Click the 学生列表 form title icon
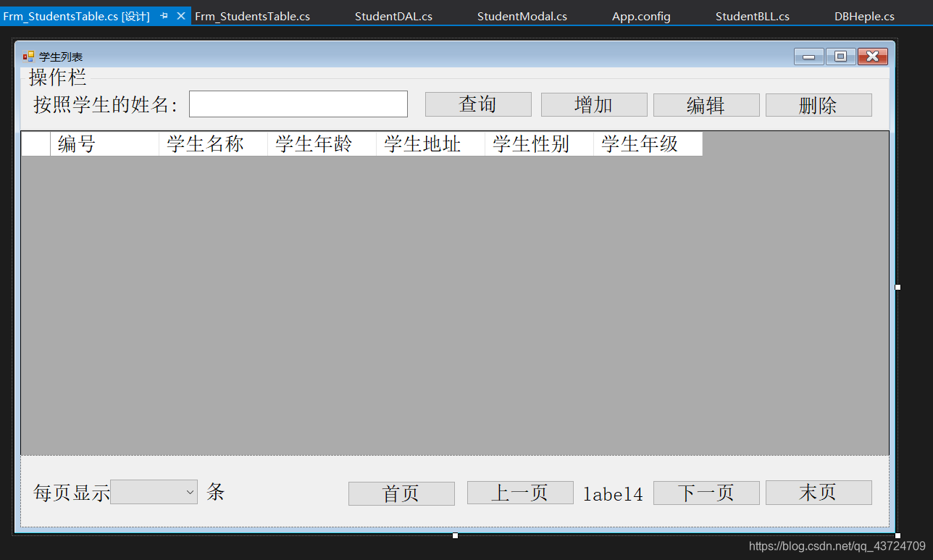The image size is (933, 560). click(x=28, y=57)
